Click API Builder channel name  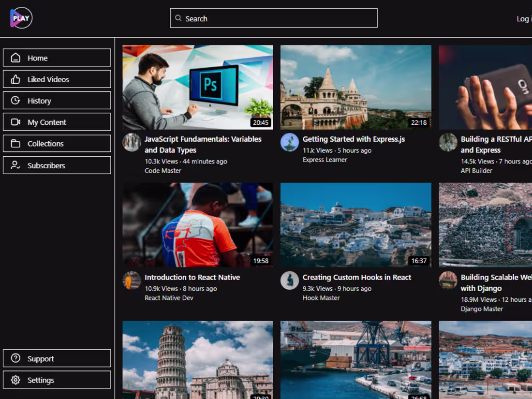pos(476,171)
